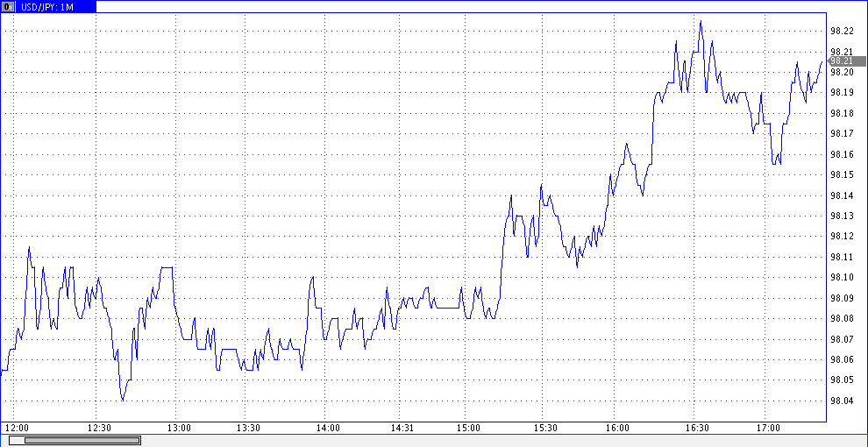Click the 16:30 time axis label

(x=698, y=429)
